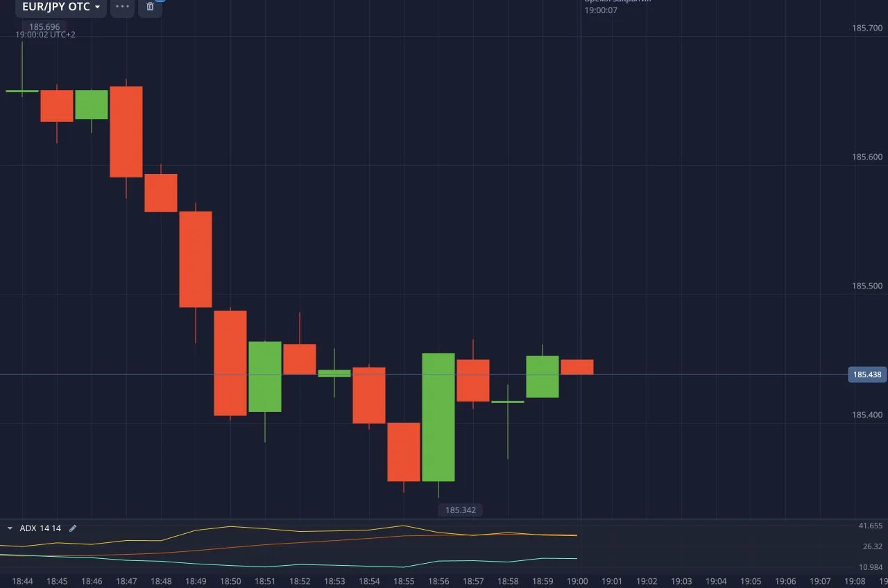Click the 19:05 time axis label
This screenshot has width=888, height=588.
click(x=751, y=581)
